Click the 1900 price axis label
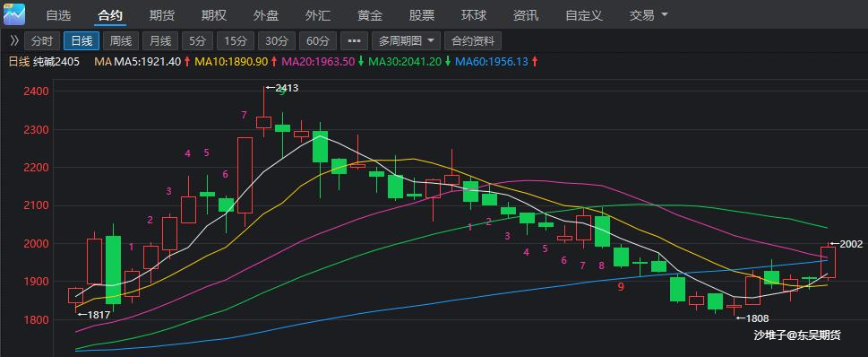The height and width of the screenshot is (357, 868). coord(35,282)
